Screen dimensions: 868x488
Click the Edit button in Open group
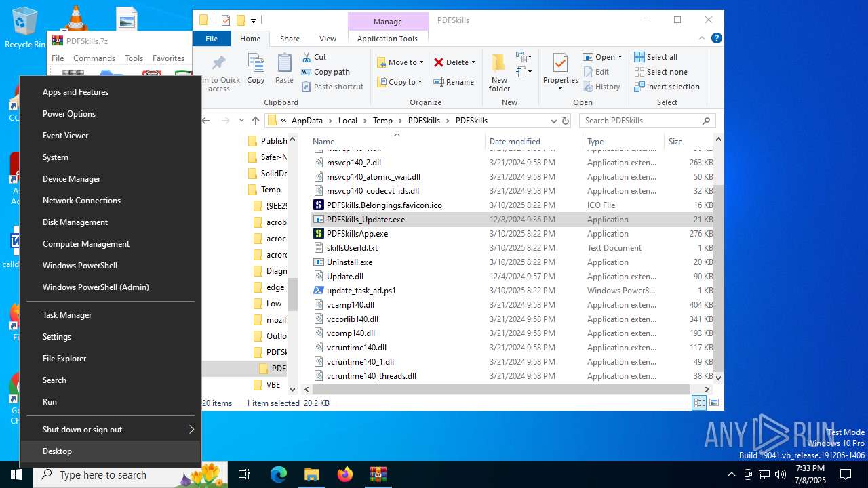coord(595,72)
